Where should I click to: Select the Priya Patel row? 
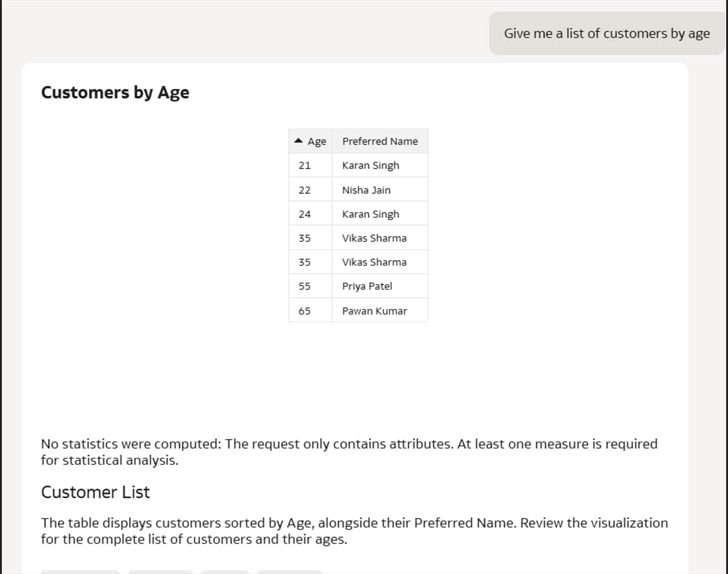(x=357, y=286)
